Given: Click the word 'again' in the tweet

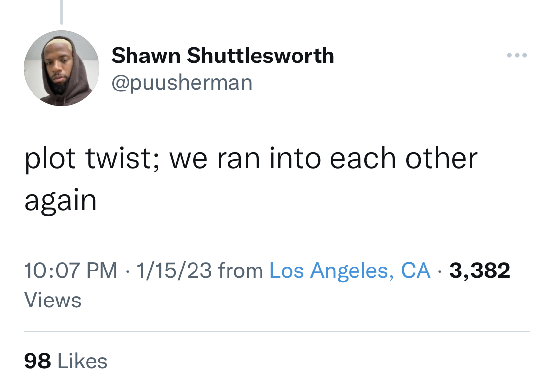Looking at the screenshot, I should [x=61, y=201].
